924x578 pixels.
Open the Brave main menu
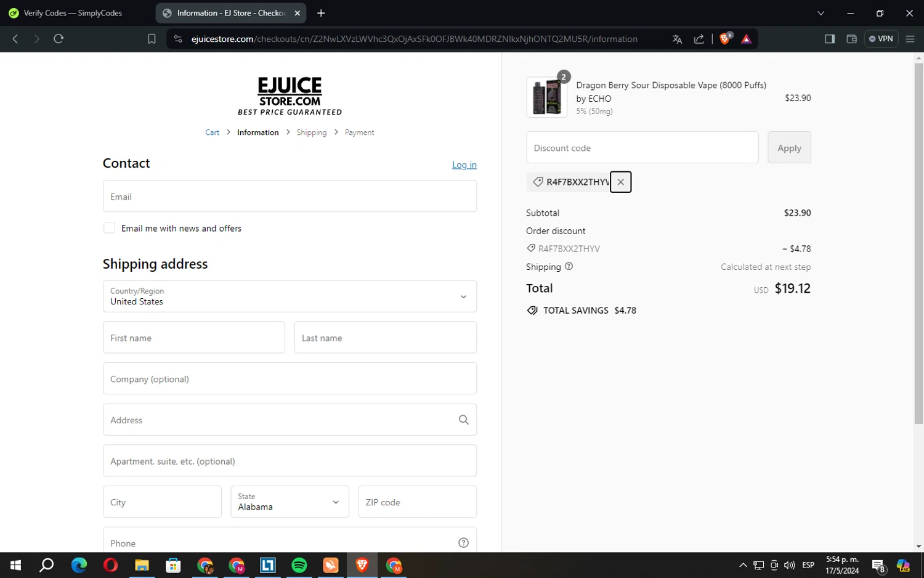pos(910,39)
